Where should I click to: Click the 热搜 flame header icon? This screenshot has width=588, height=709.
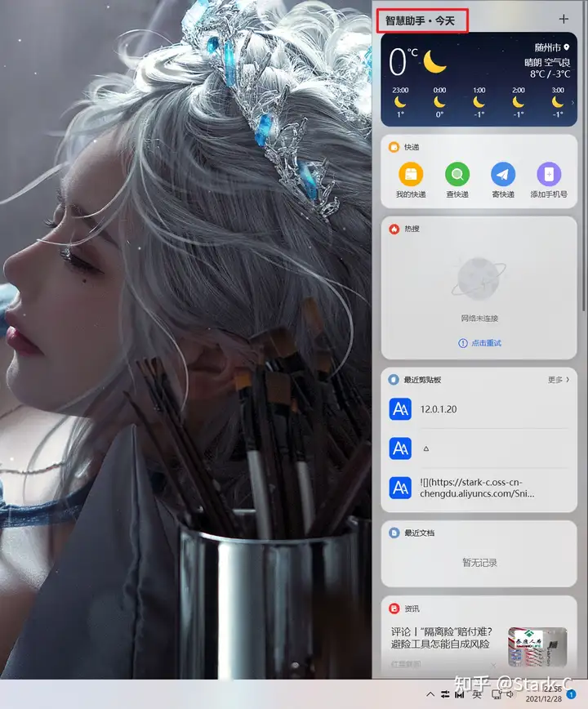[x=394, y=229]
